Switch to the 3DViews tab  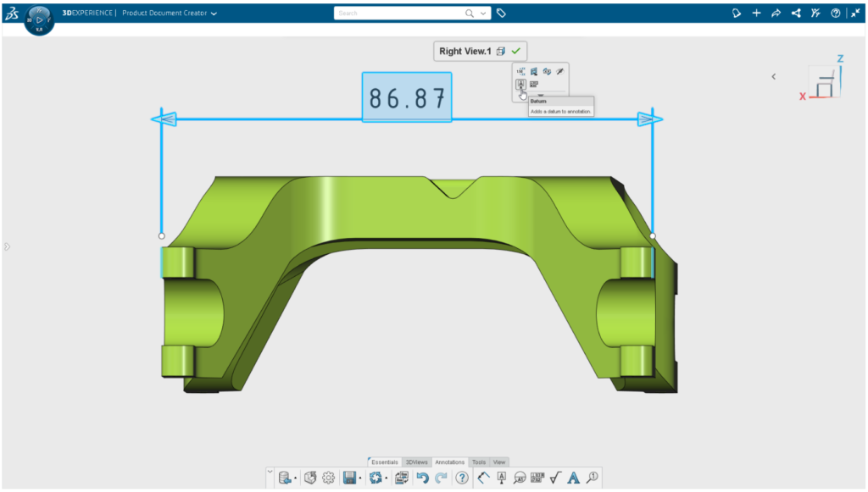417,462
